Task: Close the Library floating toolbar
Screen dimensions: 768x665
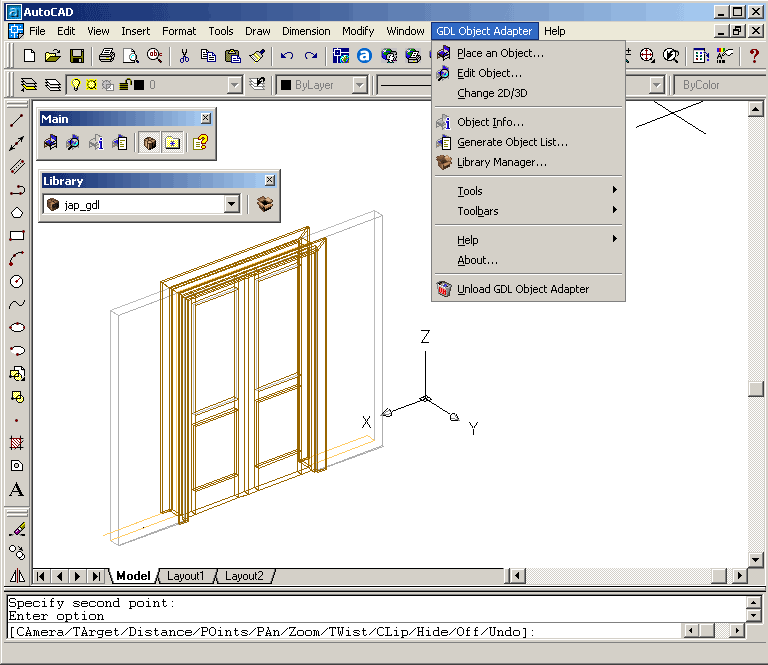Action: click(x=270, y=180)
